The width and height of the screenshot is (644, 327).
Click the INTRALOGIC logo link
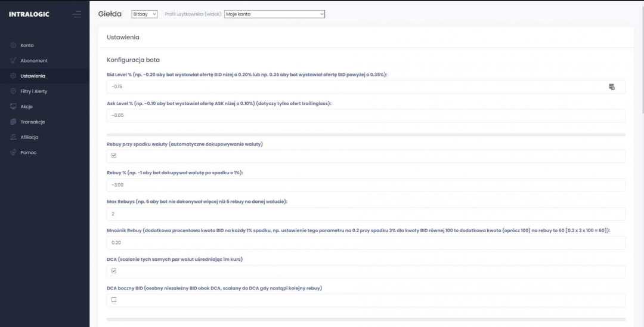(x=29, y=14)
